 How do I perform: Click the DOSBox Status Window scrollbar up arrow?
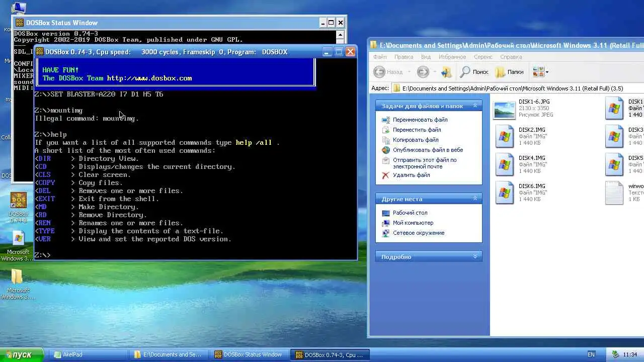tap(341, 35)
